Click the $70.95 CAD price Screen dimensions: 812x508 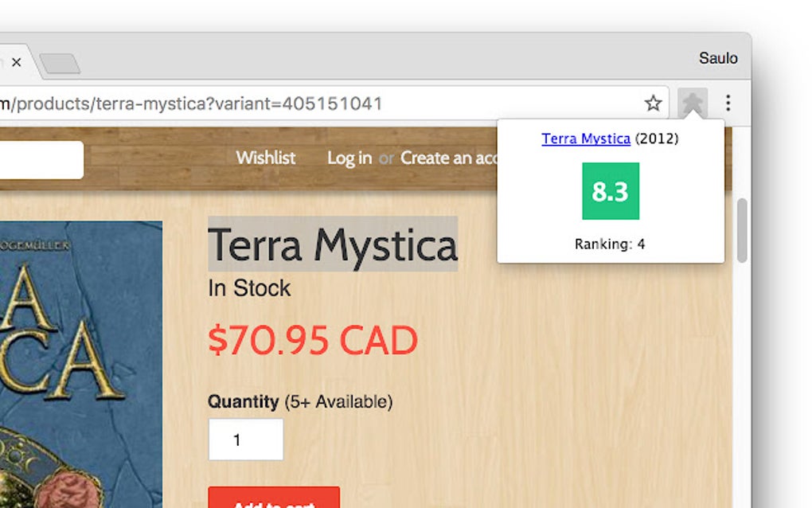[313, 340]
